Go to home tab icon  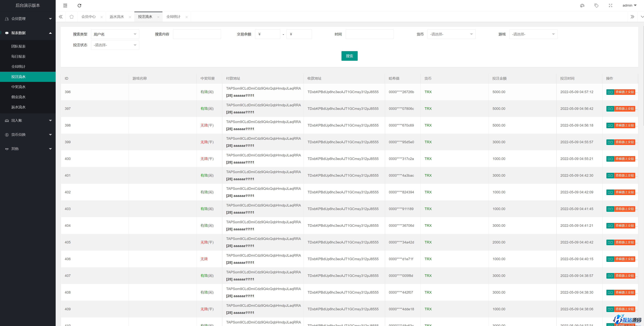(x=71, y=17)
